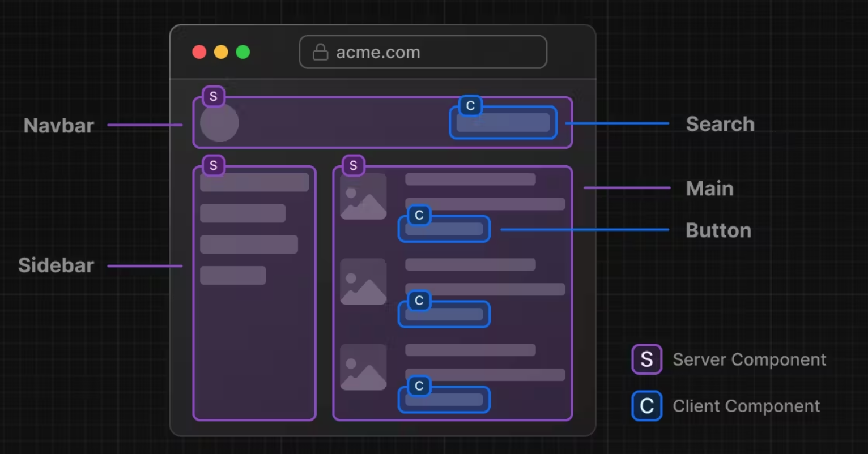
Task: Click the blue C legend icon
Action: point(646,406)
